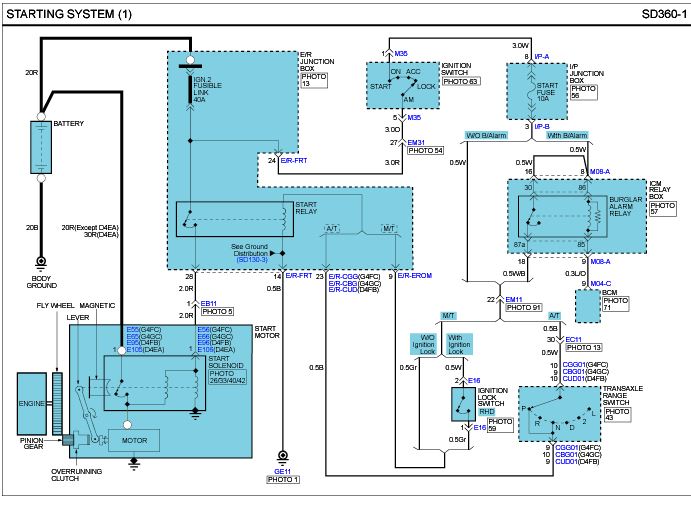Screen dimensions: 691x514
Task: Select the PINION GEAR label
Action: point(33,443)
